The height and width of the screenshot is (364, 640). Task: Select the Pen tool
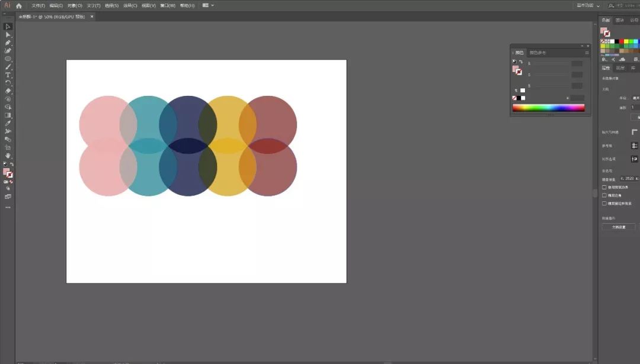coord(8,43)
